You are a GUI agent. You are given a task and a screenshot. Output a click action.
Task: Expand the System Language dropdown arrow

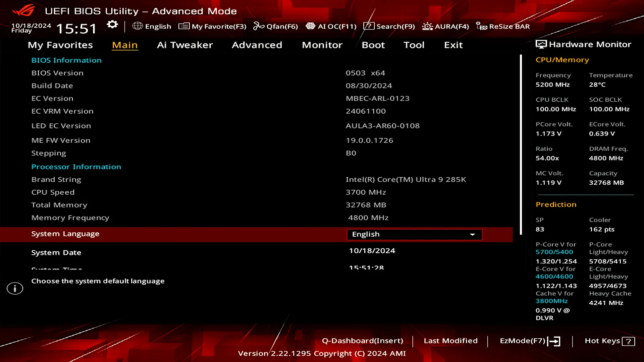point(472,235)
